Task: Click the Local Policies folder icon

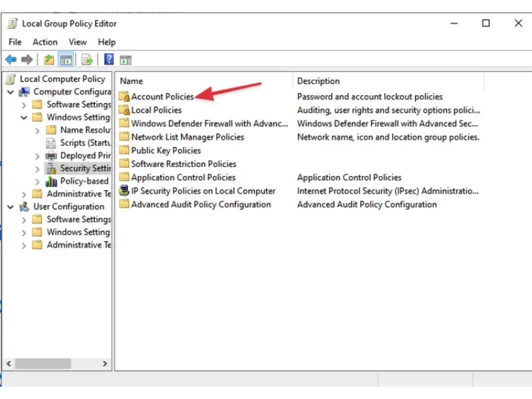Action: pyautogui.click(x=124, y=110)
